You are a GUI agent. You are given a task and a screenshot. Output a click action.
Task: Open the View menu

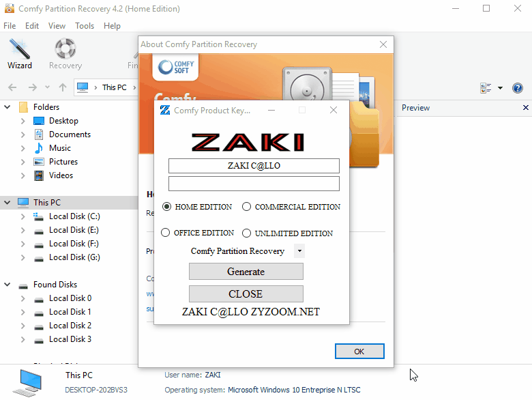click(x=57, y=26)
